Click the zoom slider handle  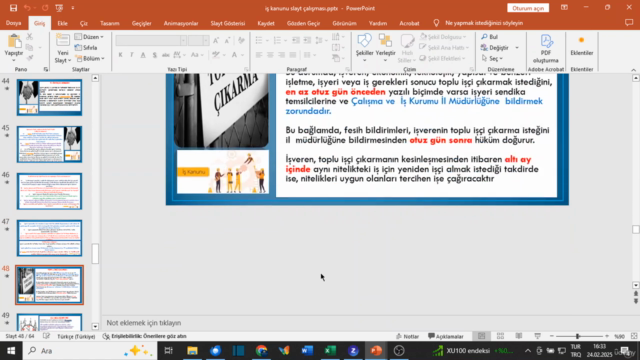coord(577,336)
